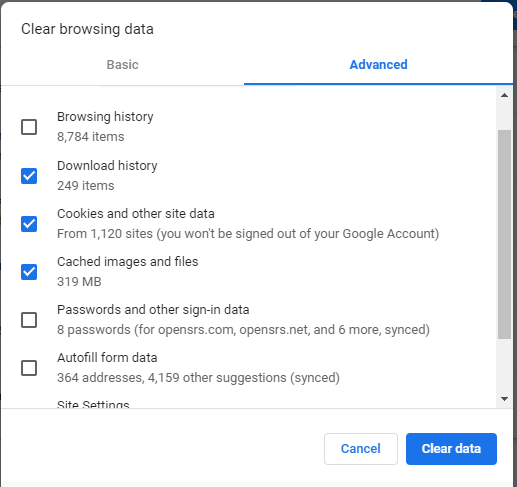This screenshot has width=517, height=487.
Task: Click the "249 items" text
Action: pos(86,186)
